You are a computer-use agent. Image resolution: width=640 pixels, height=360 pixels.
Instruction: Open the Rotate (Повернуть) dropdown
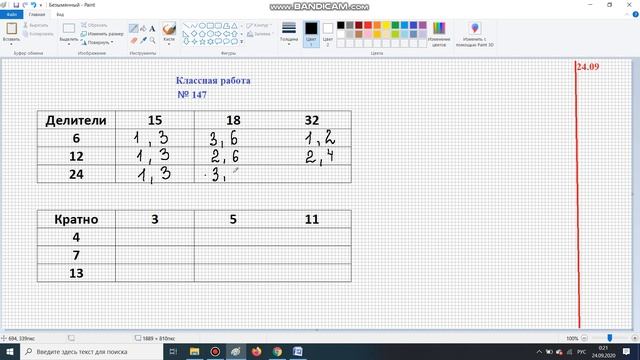coord(98,42)
